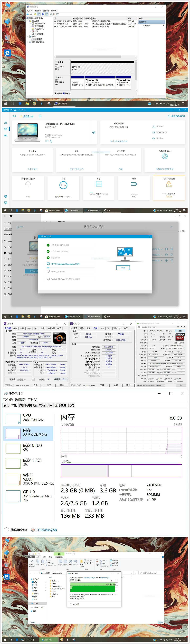Image resolution: width=190 pixels, height=644 pixels.
Task: Click the GPU-Z screenshot camera icon
Action: click(x=178, y=327)
